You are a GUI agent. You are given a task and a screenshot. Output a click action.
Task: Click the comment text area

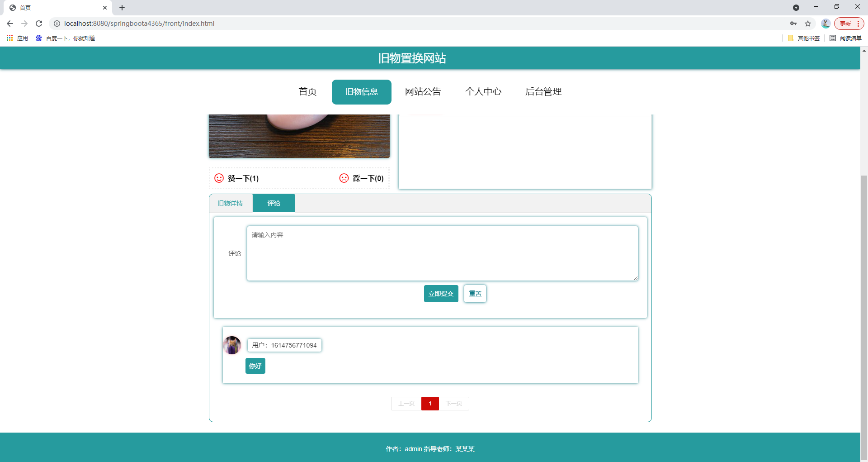click(443, 253)
